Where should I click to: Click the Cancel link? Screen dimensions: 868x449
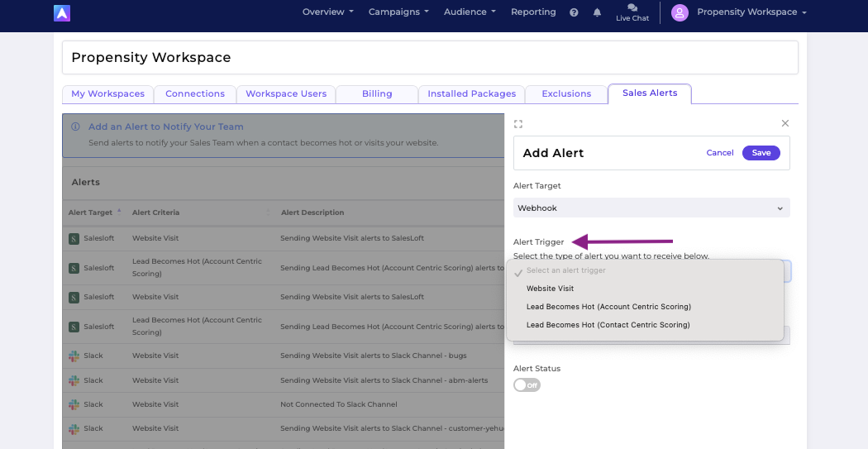[x=720, y=153]
